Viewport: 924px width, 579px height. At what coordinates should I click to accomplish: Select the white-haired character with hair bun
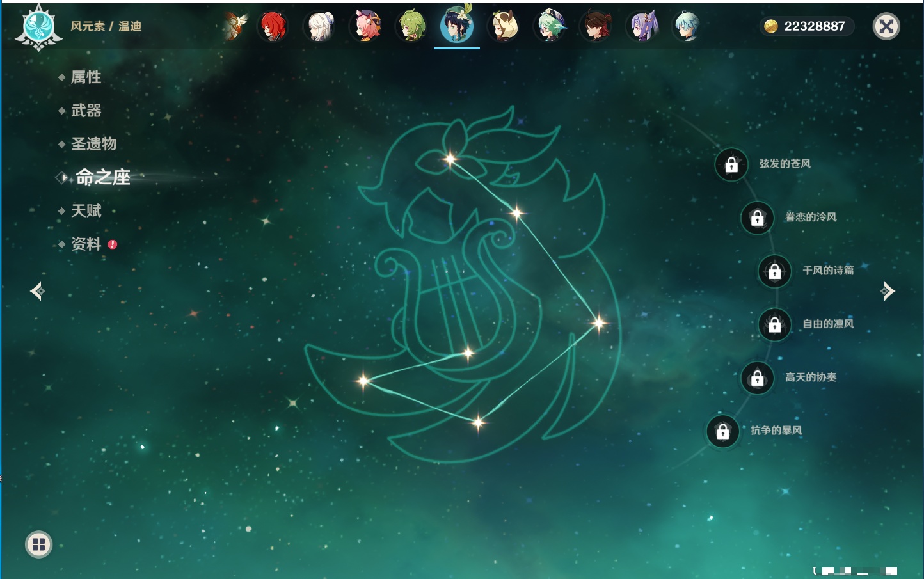coord(320,27)
